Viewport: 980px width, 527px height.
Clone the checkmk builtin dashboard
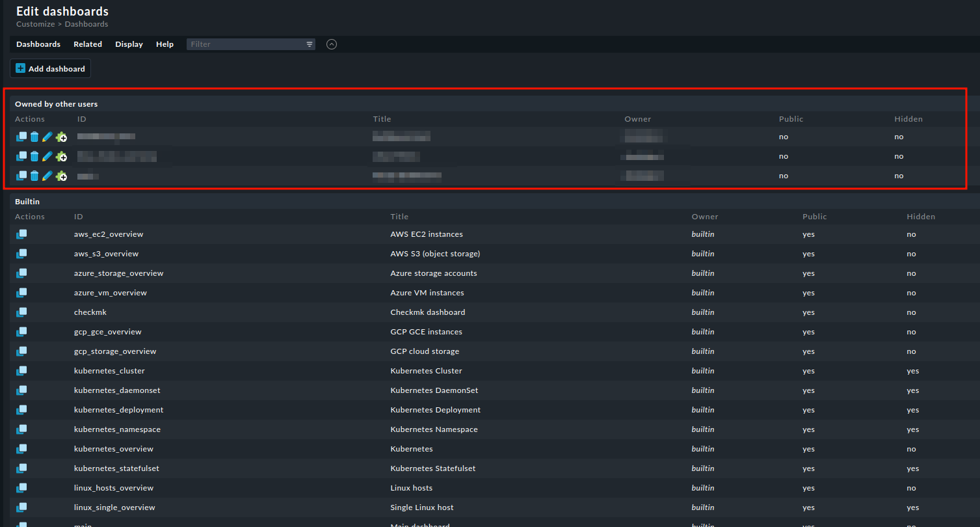click(x=21, y=312)
